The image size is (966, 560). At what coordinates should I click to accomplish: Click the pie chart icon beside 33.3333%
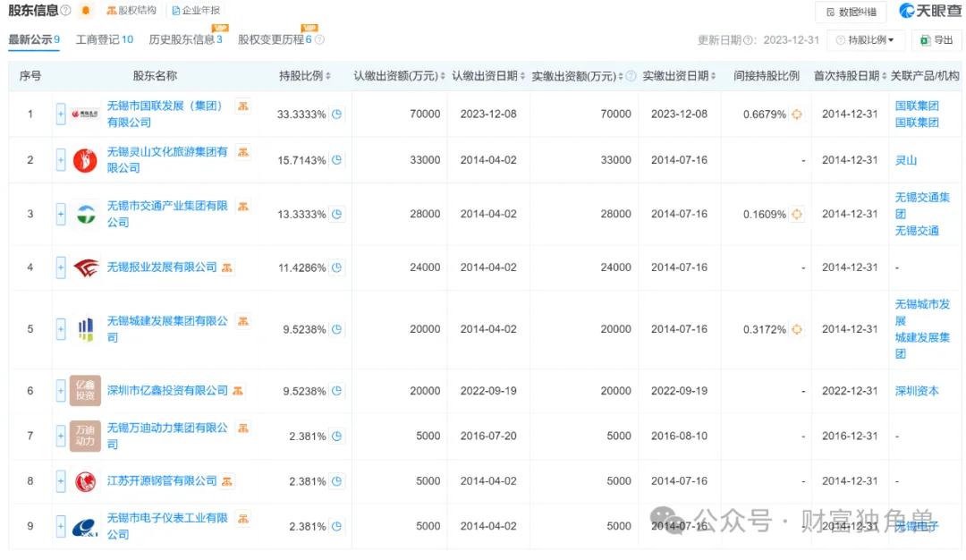point(336,114)
